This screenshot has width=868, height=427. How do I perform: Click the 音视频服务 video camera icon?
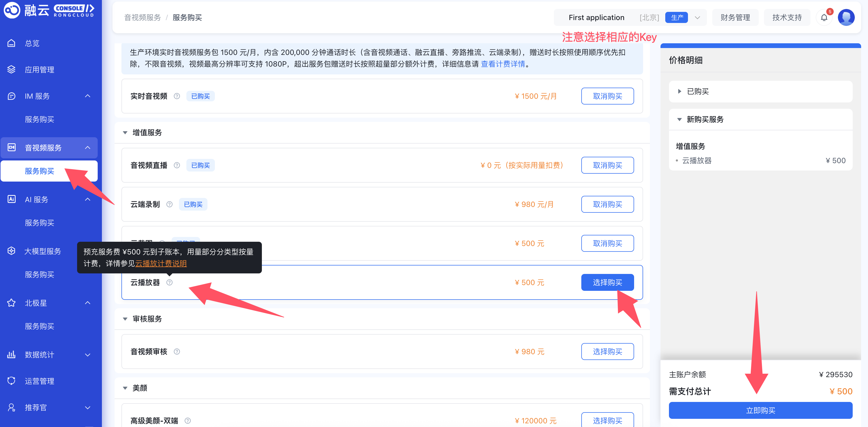click(x=11, y=148)
